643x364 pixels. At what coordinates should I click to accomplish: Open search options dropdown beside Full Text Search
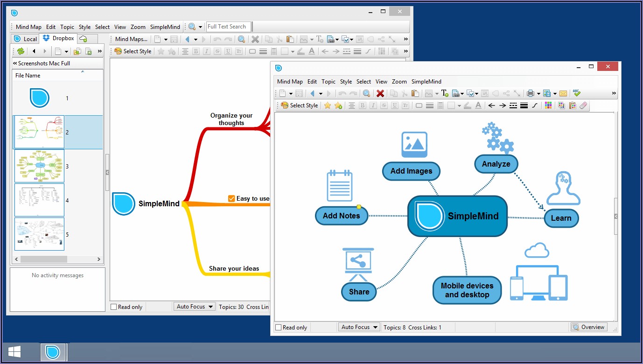pyautogui.click(x=200, y=27)
